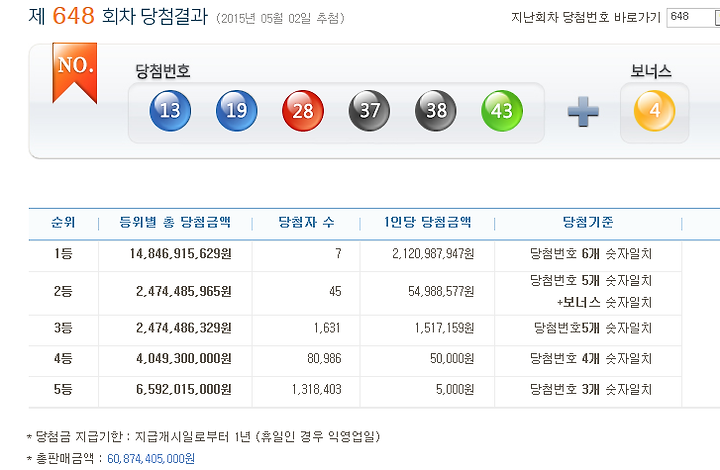The width and height of the screenshot is (720, 470).
Task: Click the winner count 80,986
Action: 324,358
